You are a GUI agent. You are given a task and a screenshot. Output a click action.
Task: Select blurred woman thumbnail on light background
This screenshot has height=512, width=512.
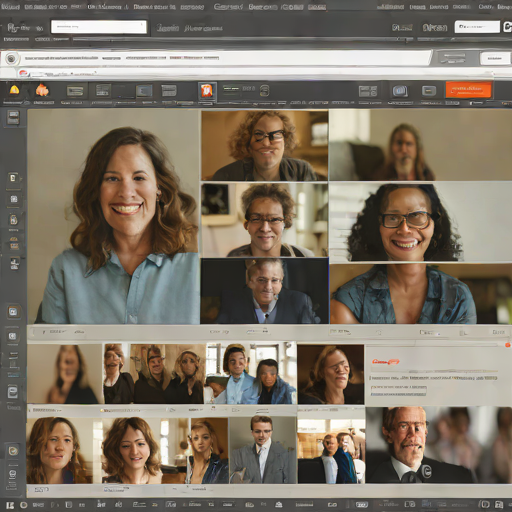pos(65,374)
